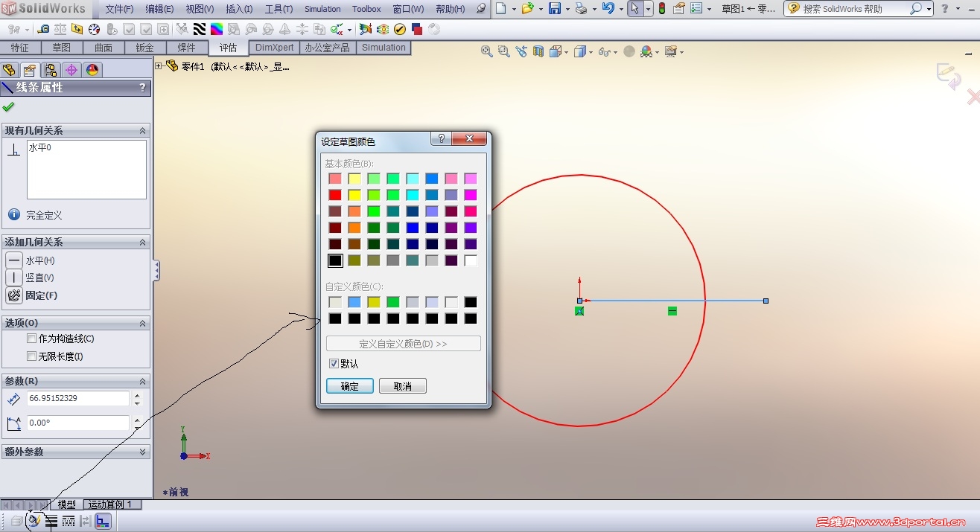Screen dimensions: 980x532
Task: Toggle the Infinite length checkbox
Action: click(x=31, y=356)
